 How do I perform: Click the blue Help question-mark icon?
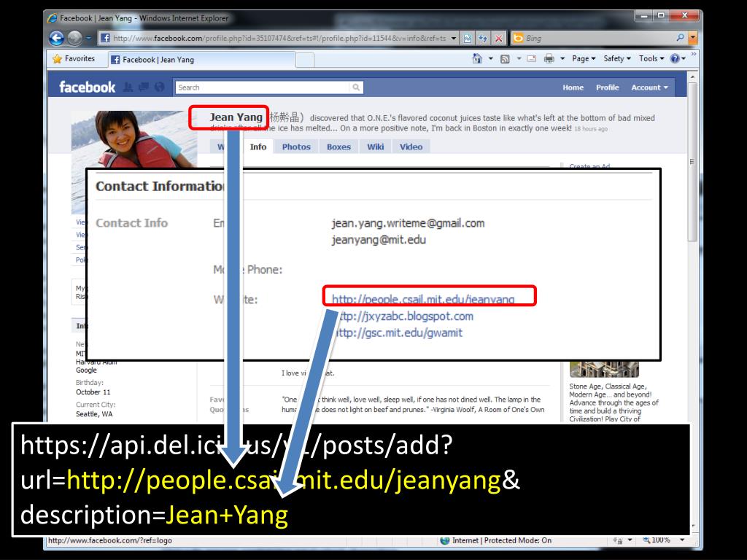pos(675,58)
